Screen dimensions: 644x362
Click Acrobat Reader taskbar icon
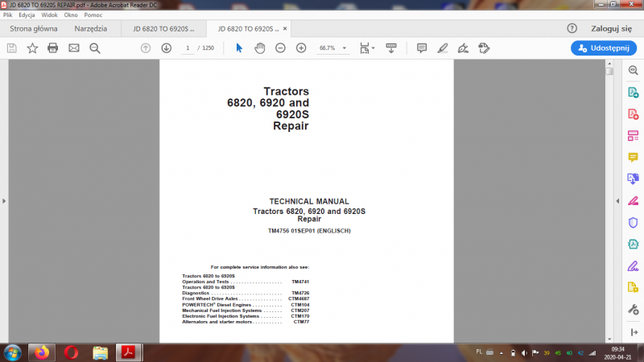pyautogui.click(x=129, y=352)
